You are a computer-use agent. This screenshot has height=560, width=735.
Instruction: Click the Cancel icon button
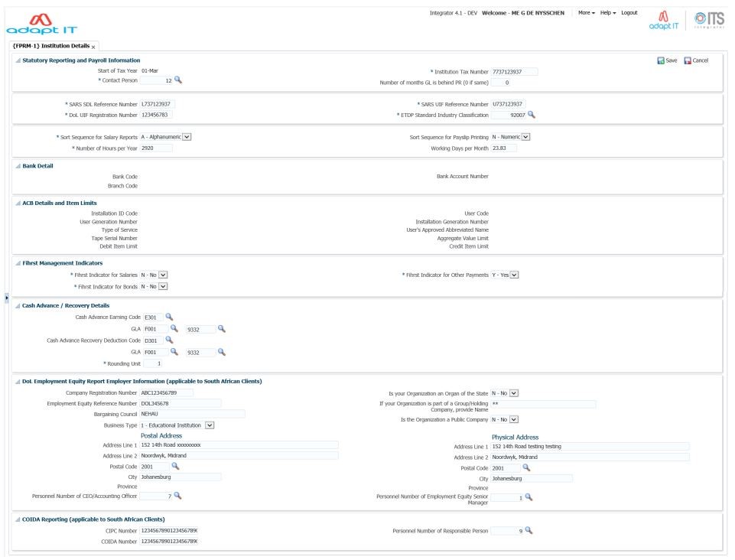click(x=688, y=60)
